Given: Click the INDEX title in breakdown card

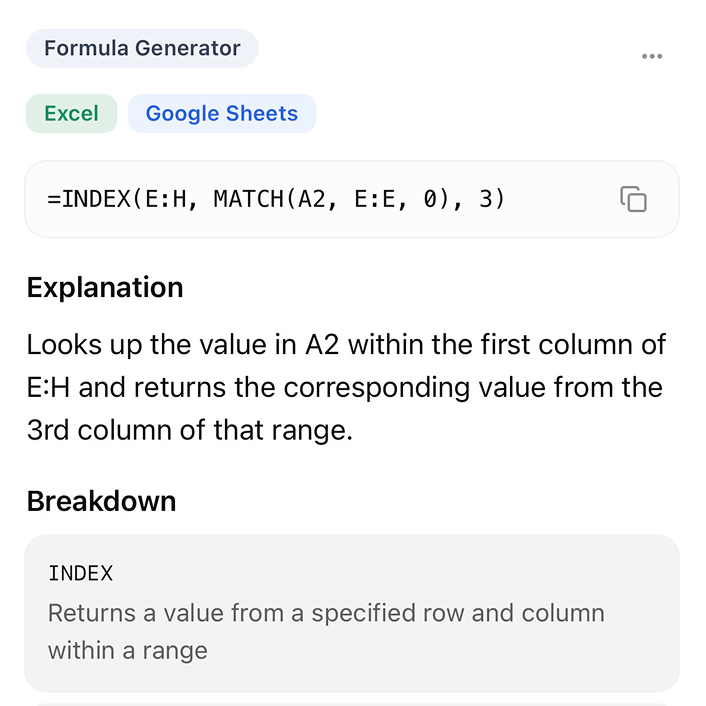Looking at the screenshot, I should coord(80,574).
